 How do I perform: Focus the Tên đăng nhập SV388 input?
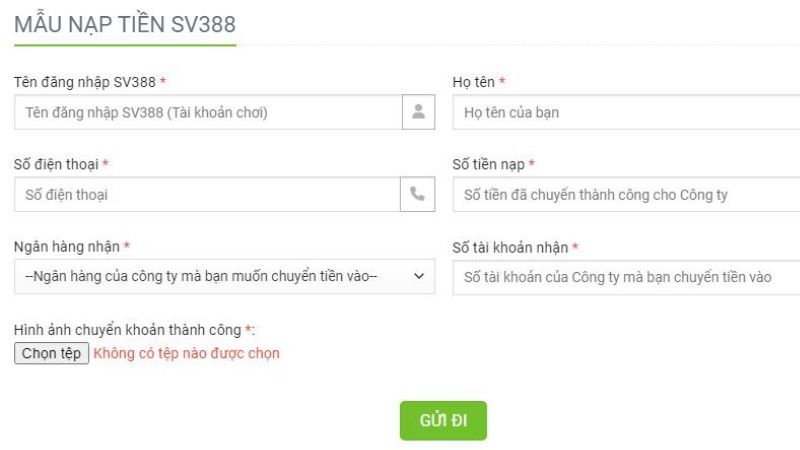(208, 112)
